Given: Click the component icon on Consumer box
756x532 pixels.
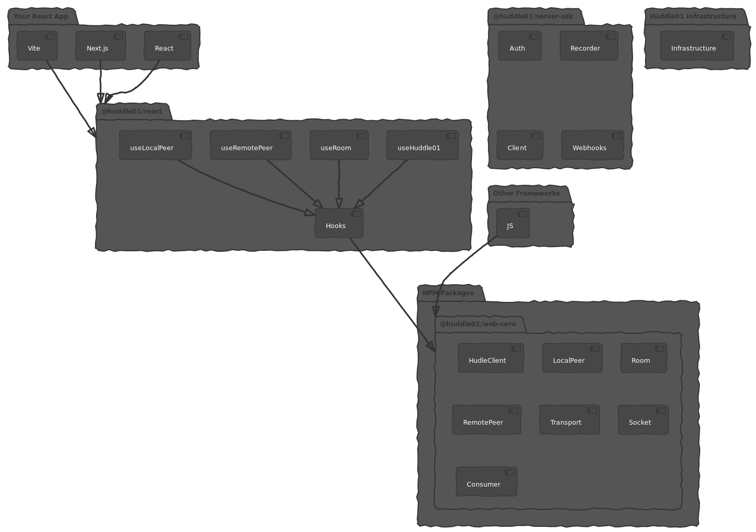Looking at the screenshot, I should [x=510, y=473].
